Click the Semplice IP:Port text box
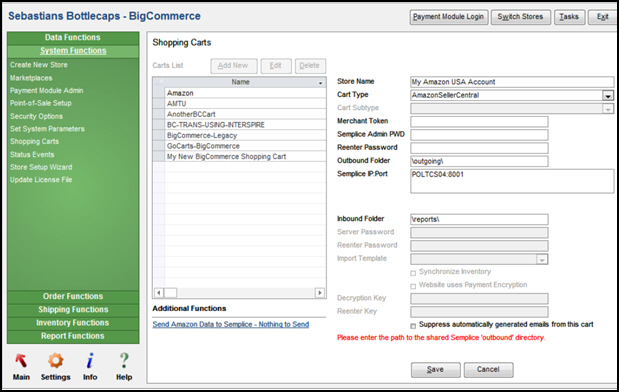The width and height of the screenshot is (619, 392). point(512,181)
